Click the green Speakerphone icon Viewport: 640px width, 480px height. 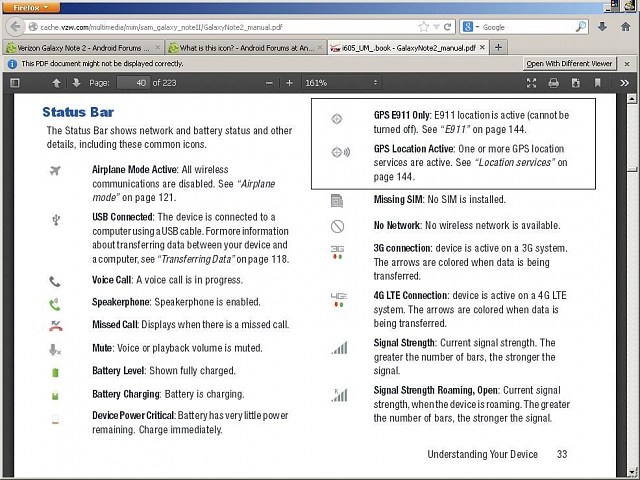55,304
